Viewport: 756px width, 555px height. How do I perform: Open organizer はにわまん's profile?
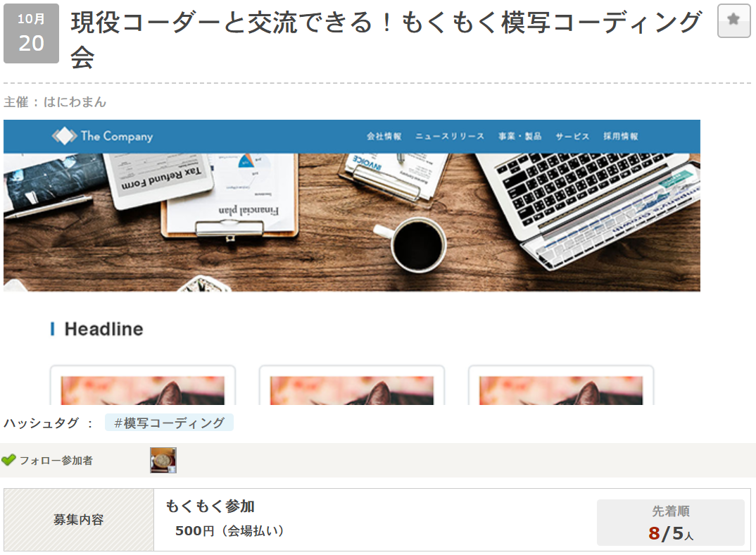coord(75,102)
